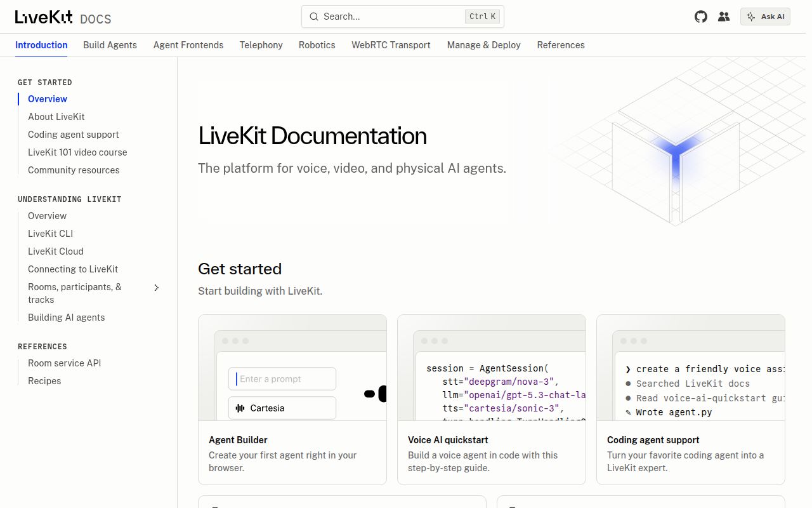Click the Get started section heading
Image resolution: width=812 pixels, height=508 pixels.
coord(240,269)
